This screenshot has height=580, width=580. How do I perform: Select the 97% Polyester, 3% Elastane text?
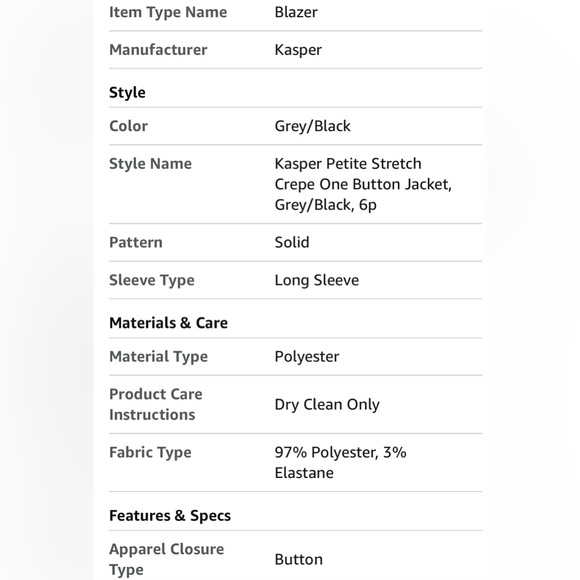340,463
